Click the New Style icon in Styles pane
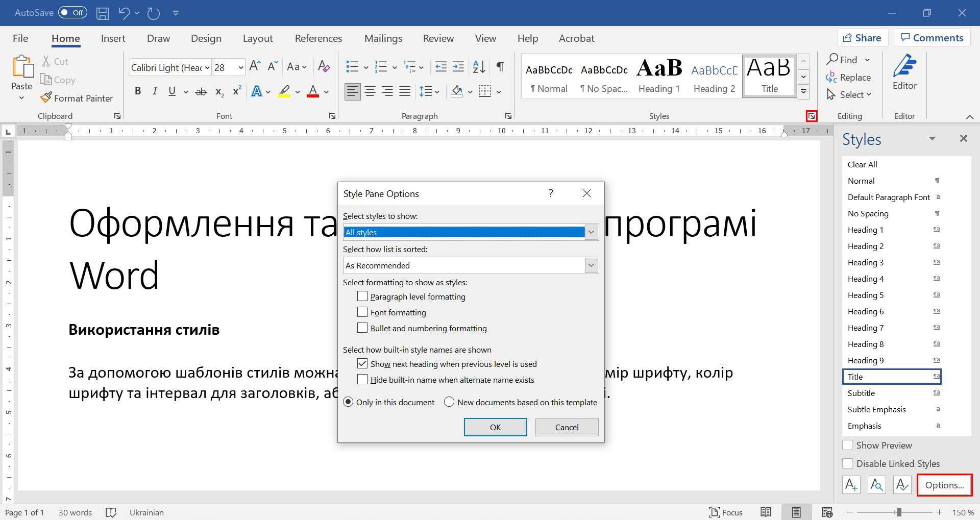This screenshot has height=520, width=980. pyautogui.click(x=851, y=485)
